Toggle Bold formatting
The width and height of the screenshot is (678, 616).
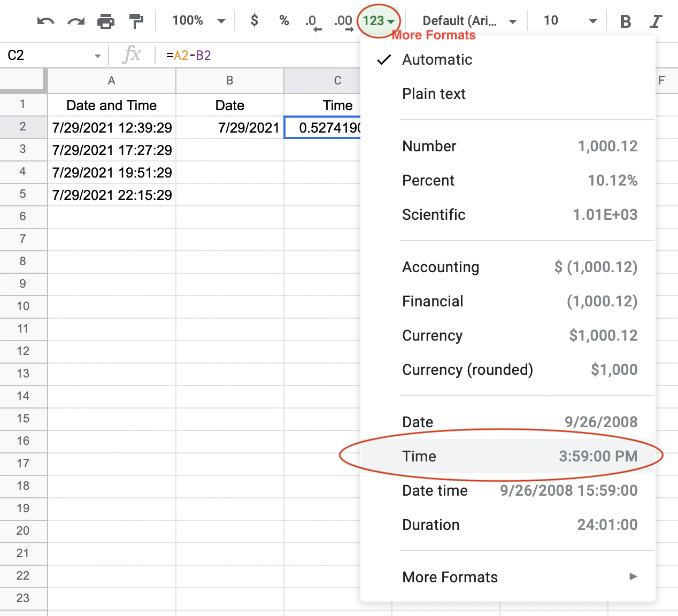[x=625, y=21]
